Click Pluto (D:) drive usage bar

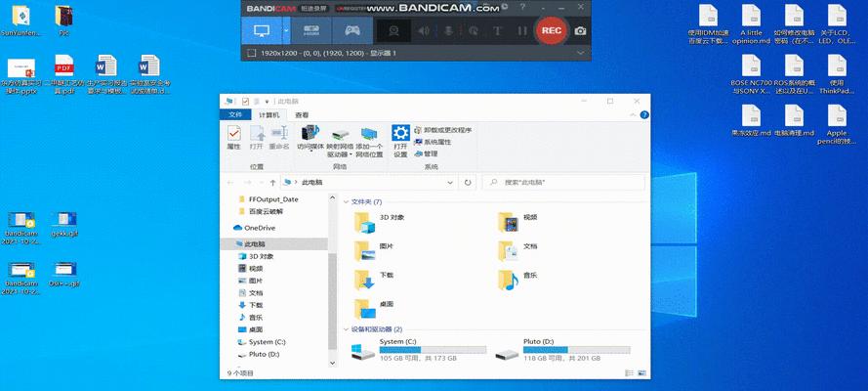(576, 350)
